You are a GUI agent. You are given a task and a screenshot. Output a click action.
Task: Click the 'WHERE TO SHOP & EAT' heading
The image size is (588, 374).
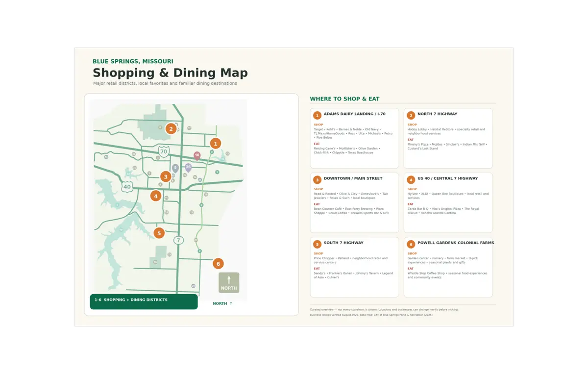point(344,99)
